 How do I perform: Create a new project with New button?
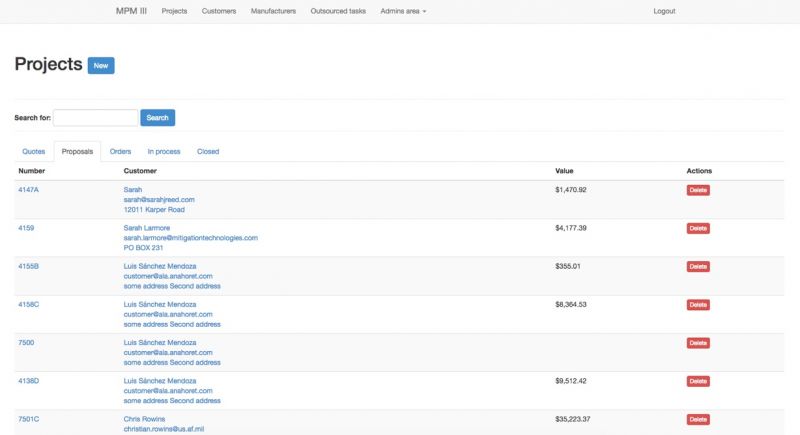(101, 65)
